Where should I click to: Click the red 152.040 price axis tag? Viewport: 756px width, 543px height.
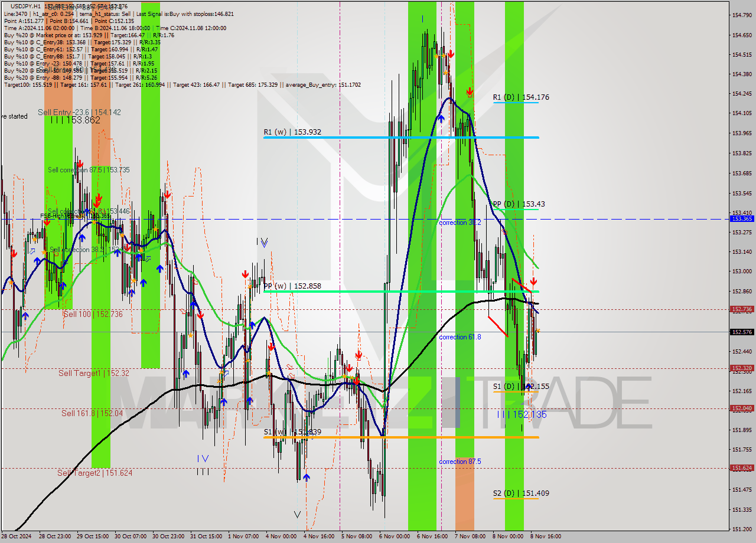tap(742, 408)
